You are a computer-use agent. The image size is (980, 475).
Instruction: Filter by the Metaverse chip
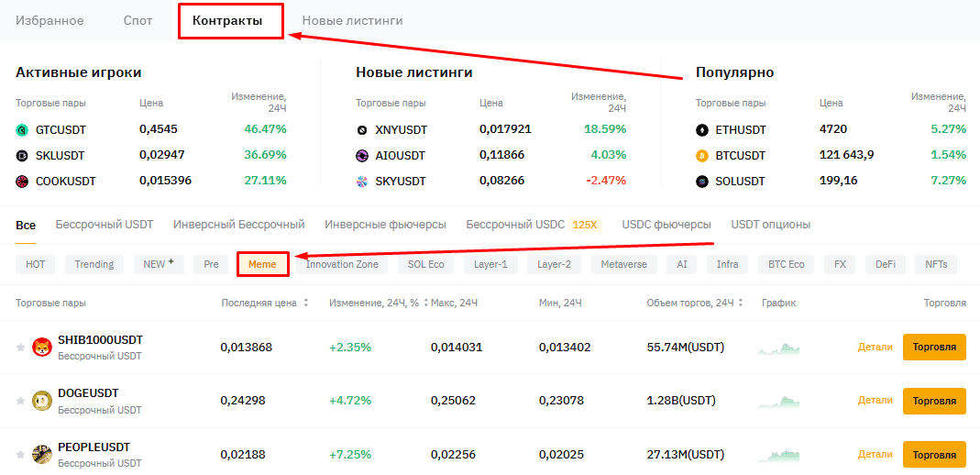(623, 264)
